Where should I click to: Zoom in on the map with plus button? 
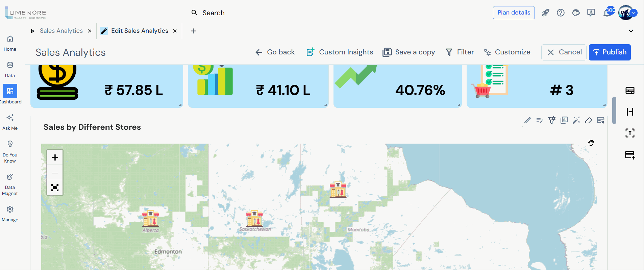(55, 157)
